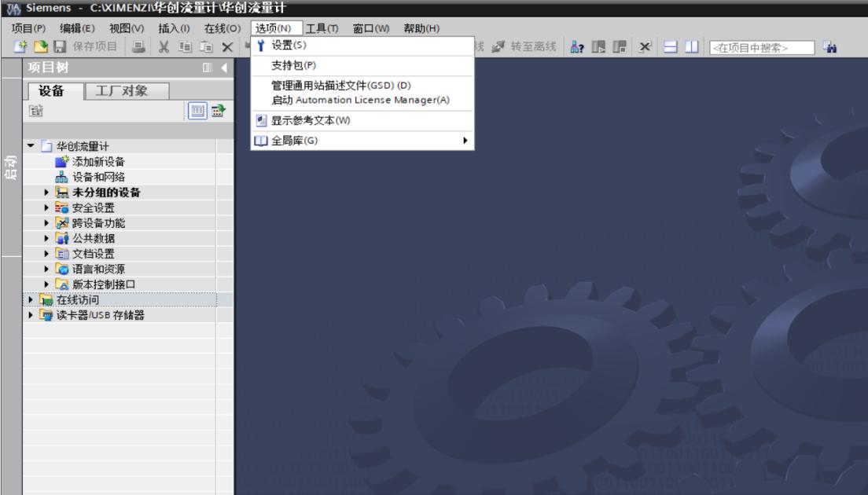Expand the 语言和资源 node
868x495 pixels.
(46, 269)
